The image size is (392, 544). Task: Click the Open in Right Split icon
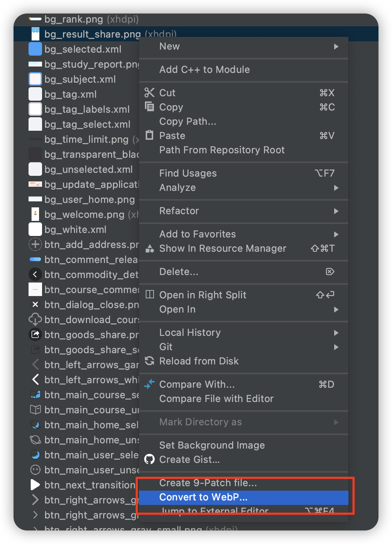pos(149,295)
